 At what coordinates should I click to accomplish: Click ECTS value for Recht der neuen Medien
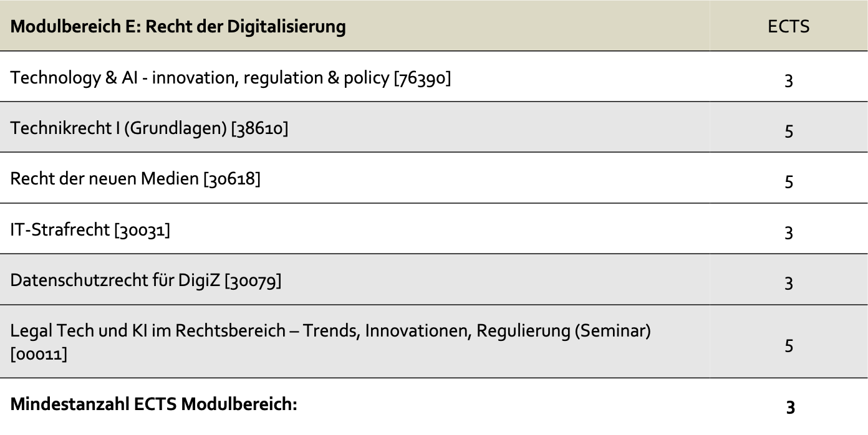(789, 181)
